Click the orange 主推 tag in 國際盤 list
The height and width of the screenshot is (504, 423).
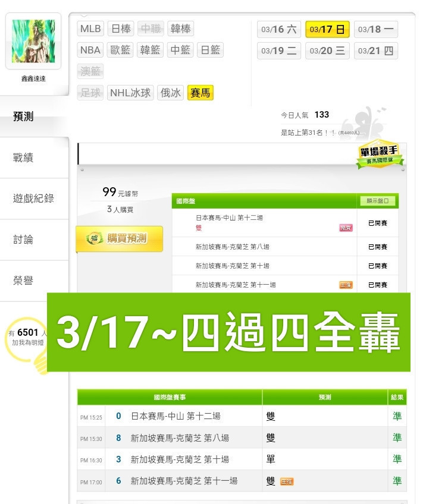[x=346, y=285]
